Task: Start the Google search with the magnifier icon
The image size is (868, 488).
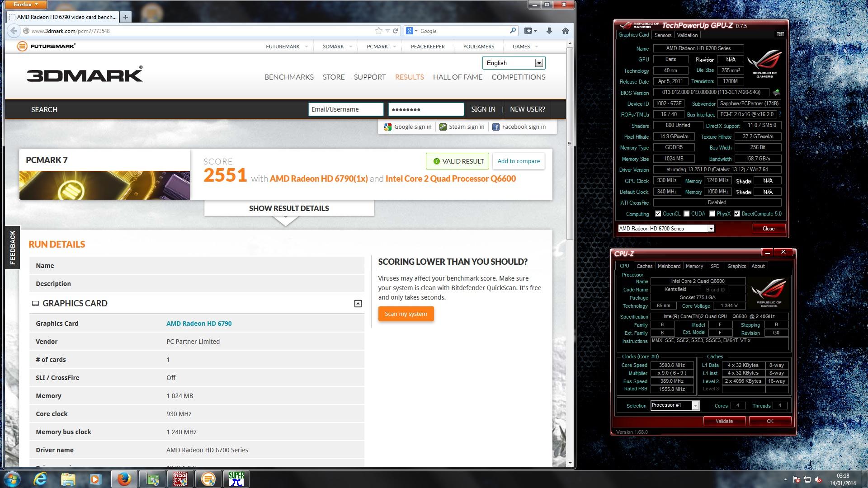Action: point(513,31)
